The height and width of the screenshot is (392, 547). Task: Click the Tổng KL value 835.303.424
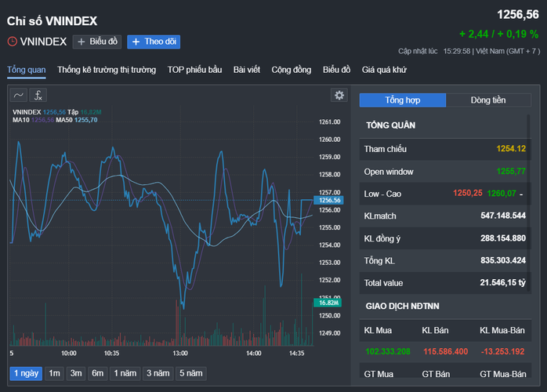click(503, 260)
